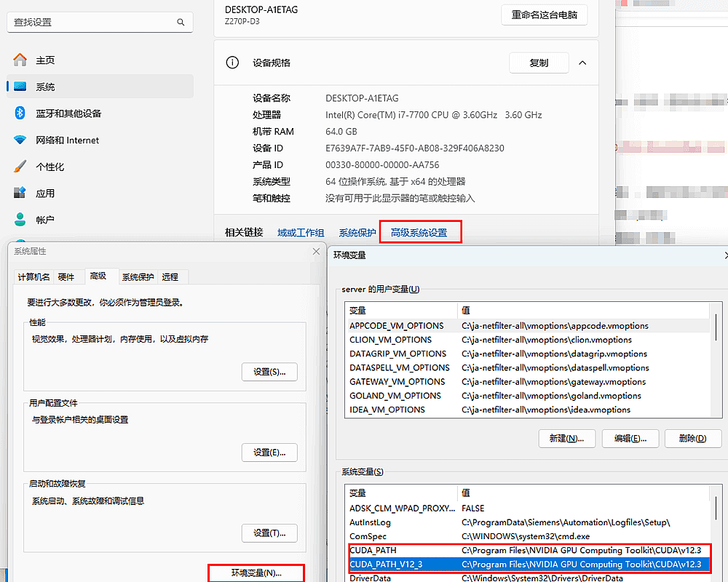Screen dimensions: 728x582
Task: Click the Home (主页) icon in sidebar
Action: 20,60
